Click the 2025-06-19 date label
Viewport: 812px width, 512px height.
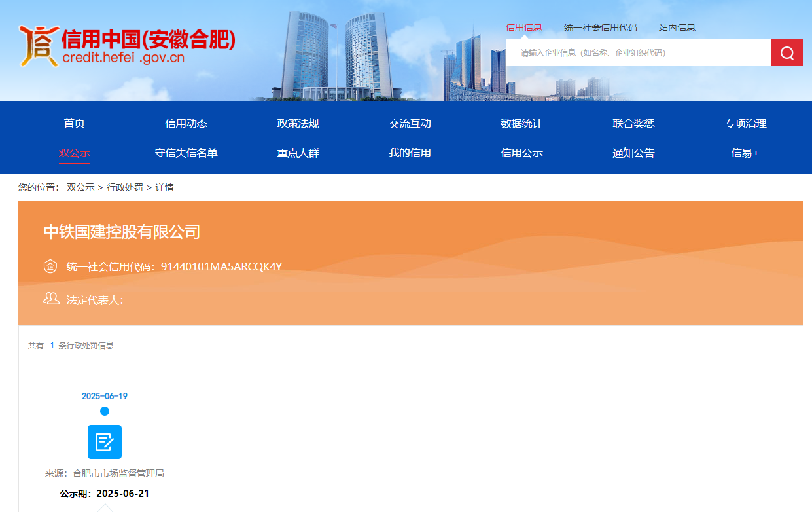105,396
